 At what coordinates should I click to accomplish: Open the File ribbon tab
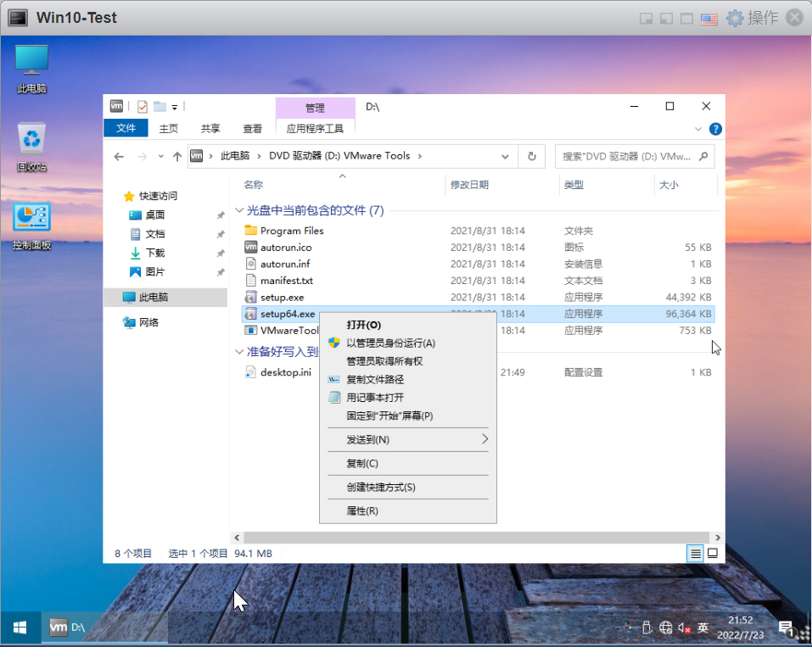126,128
